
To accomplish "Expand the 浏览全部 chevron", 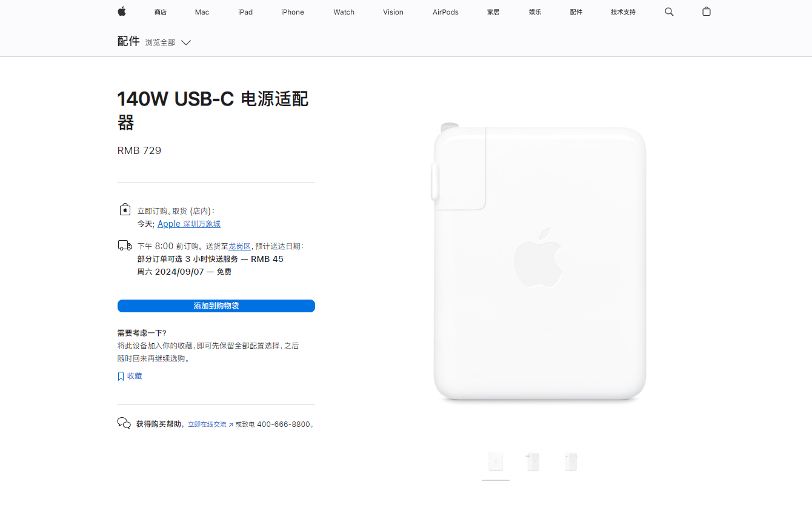I will [186, 42].
